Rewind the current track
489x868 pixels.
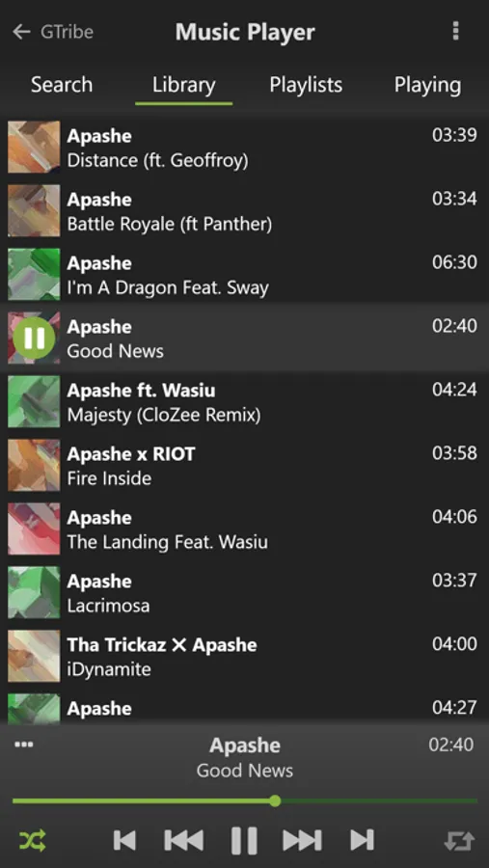point(184,840)
